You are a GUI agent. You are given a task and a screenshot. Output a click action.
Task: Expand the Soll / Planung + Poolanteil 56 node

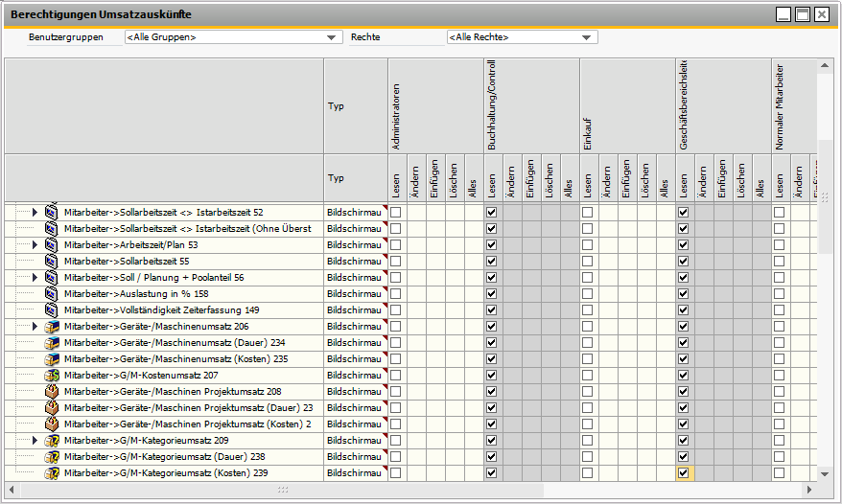pyautogui.click(x=35, y=277)
